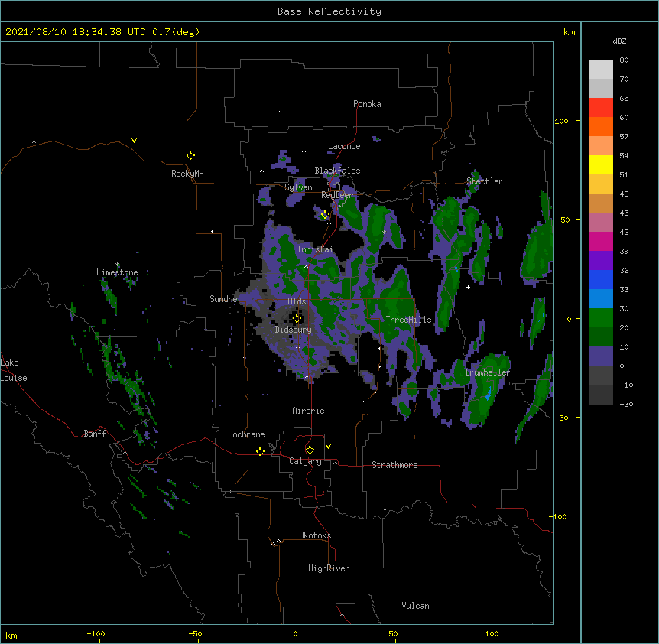Click the Limestone label

(117, 272)
